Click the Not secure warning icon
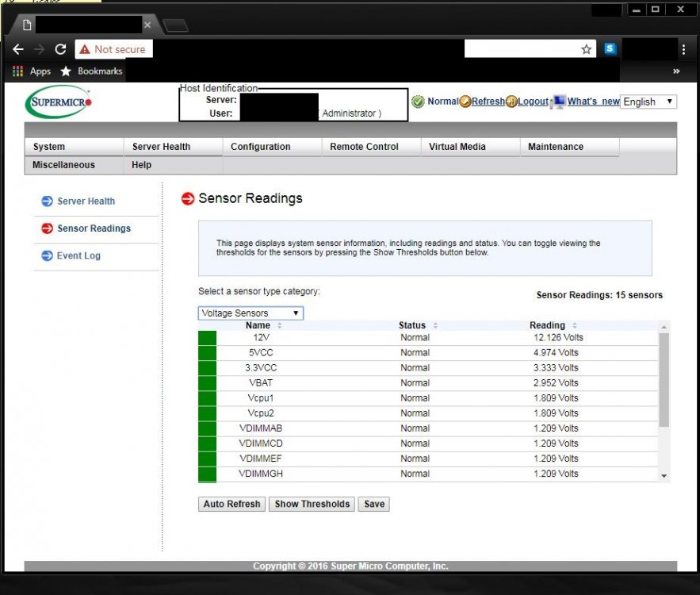 85,49
